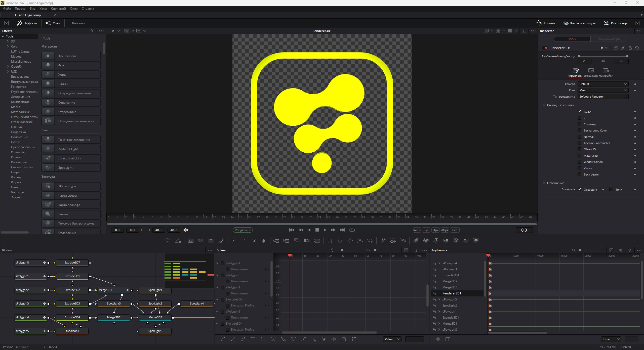Enable the Z output channel

coord(580,118)
